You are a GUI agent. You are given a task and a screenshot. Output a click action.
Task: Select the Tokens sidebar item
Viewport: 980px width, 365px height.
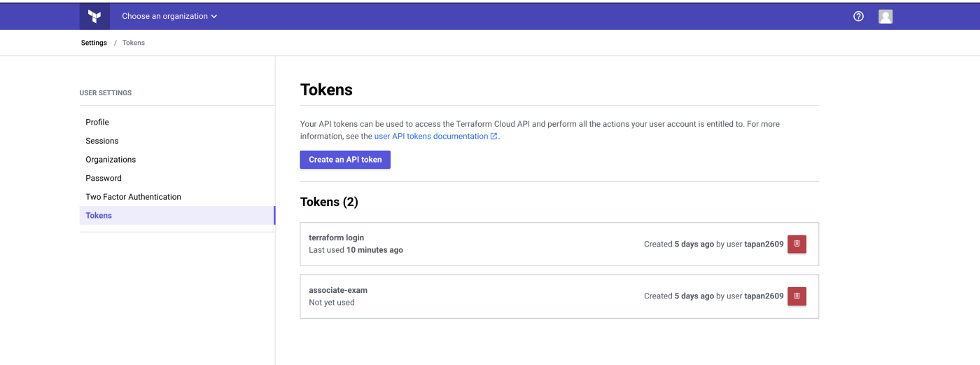pyautogui.click(x=177, y=216)
